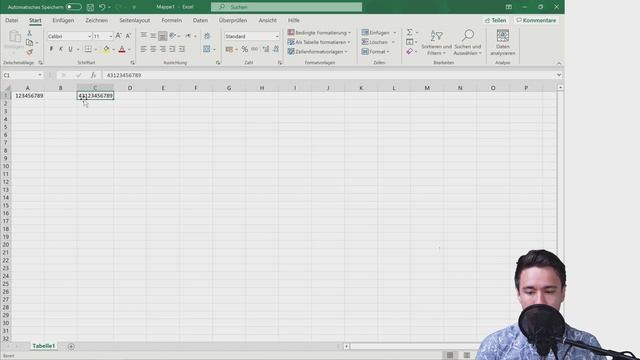Click the center horizontally icon
Viewport: 640px width, 360px height.
(x=153, y=49)
